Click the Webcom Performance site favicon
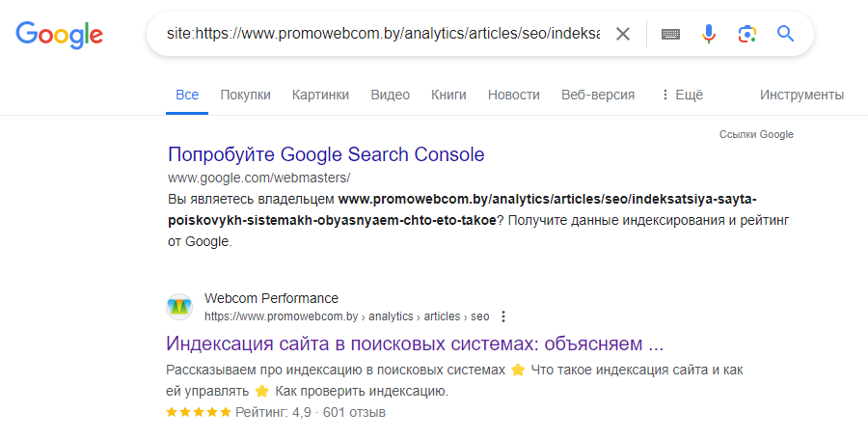This screenshot has width=868, height=440. [179, 307]
